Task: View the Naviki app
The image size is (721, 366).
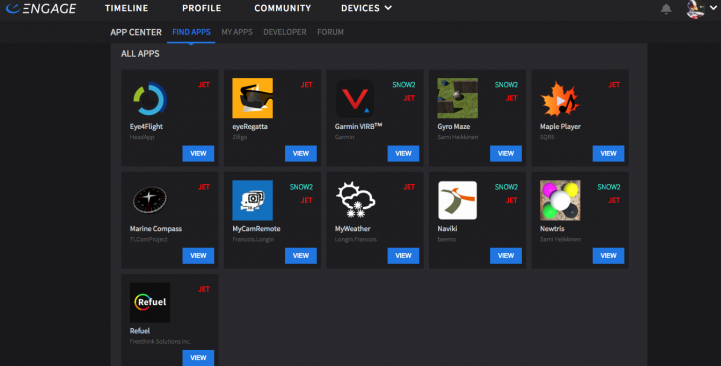Action: 506,256
